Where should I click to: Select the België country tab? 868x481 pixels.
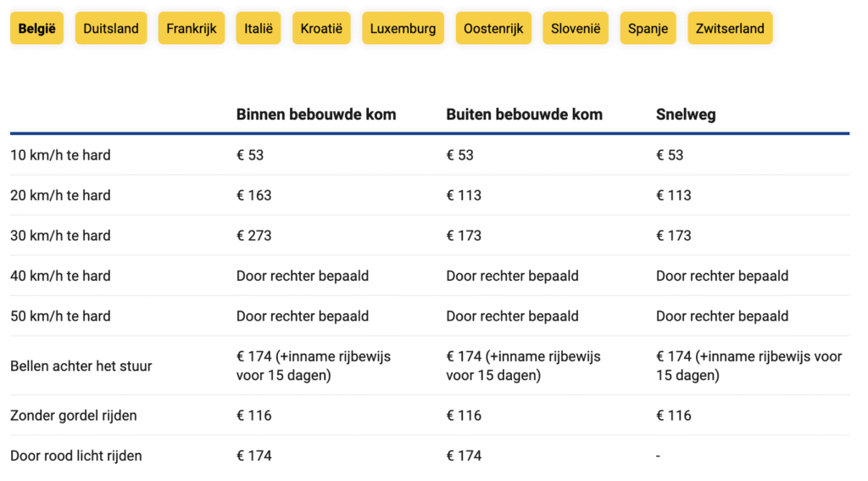(36, 28)
